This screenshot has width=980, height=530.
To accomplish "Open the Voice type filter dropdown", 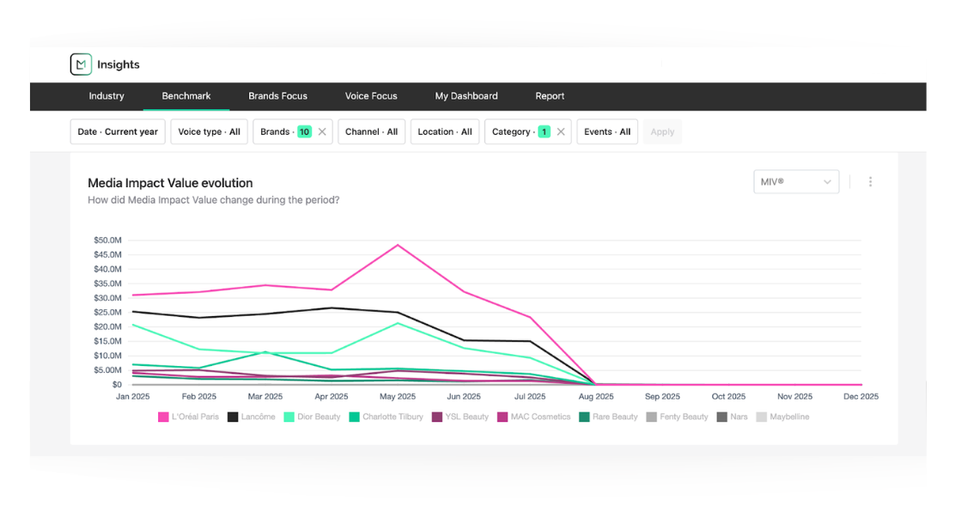I will (x=209, y=132).
